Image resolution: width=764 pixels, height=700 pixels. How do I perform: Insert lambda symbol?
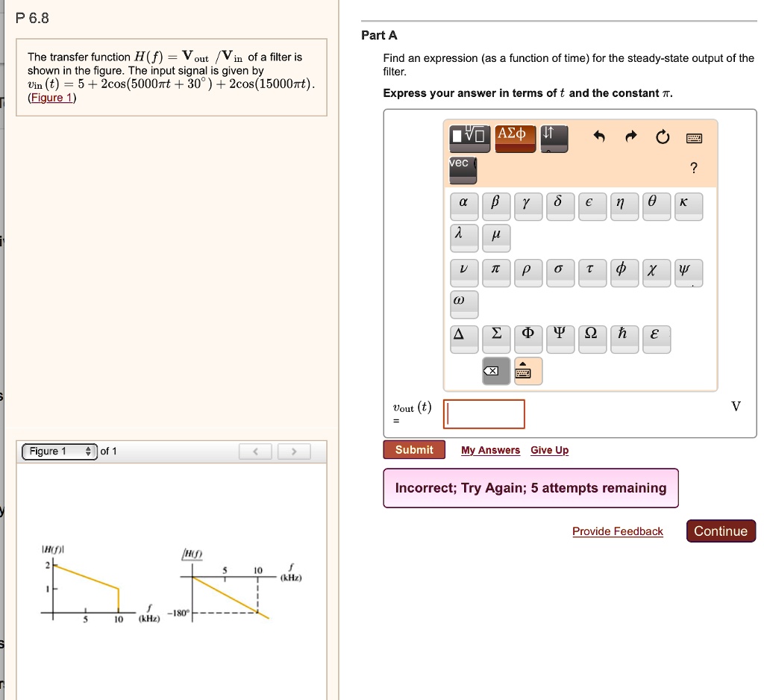464,238
